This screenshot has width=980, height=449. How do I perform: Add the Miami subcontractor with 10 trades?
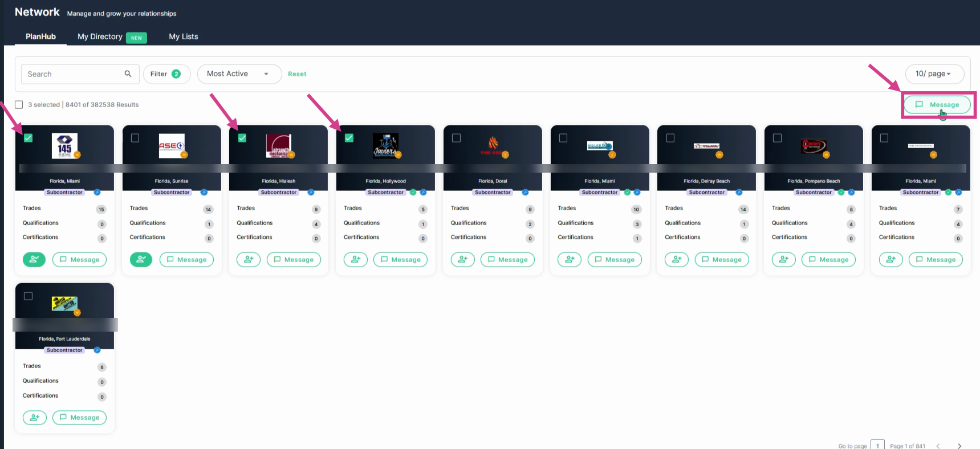coord(570,260)
